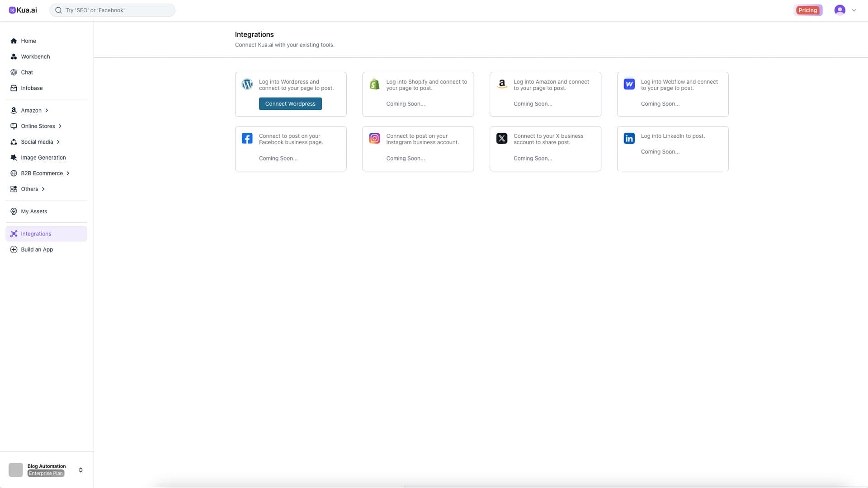Open Blog Automation workspace switcher
The width and height of the screenshot is (868, 488).
click(80, 470)
